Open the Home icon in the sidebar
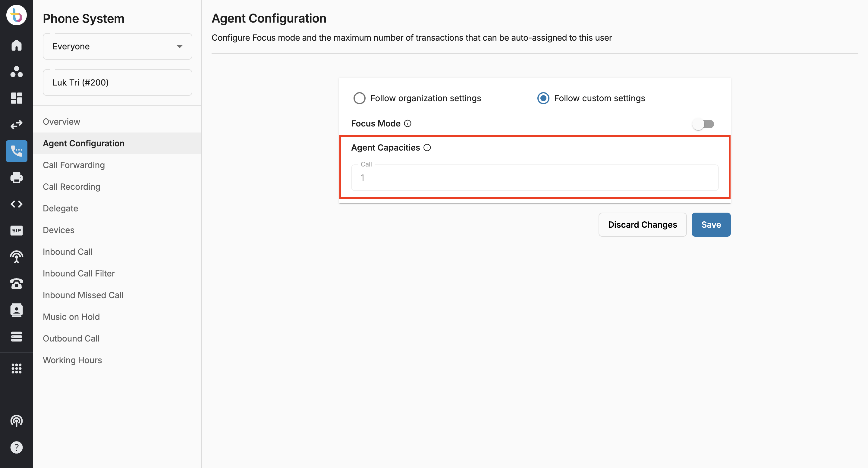868x468 pixels. point(16,45)
